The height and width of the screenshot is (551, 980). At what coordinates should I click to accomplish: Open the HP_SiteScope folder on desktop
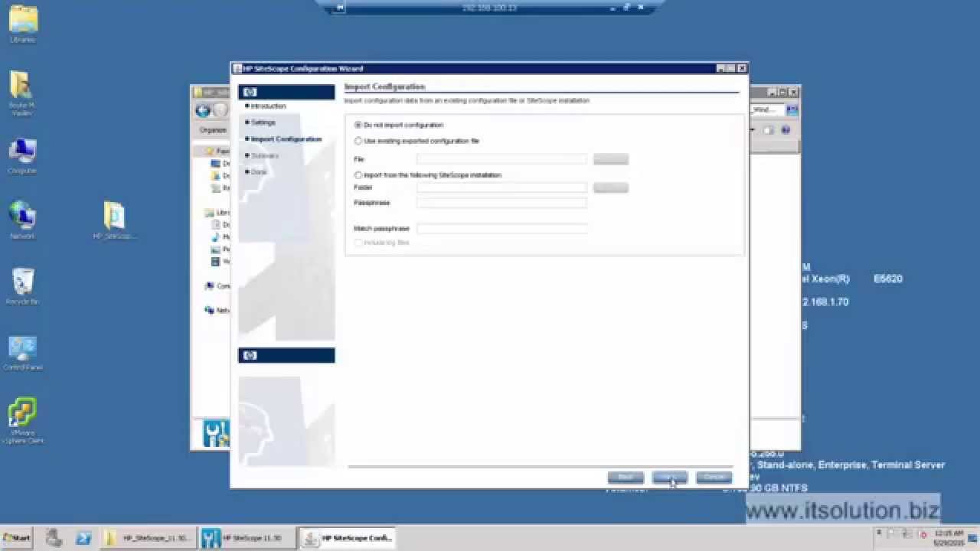114,221
